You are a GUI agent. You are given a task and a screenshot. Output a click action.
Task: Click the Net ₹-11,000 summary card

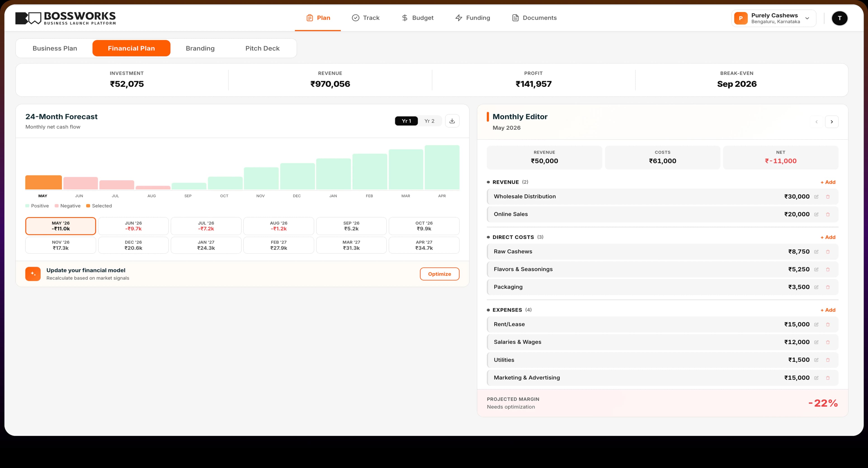point(780,157)
